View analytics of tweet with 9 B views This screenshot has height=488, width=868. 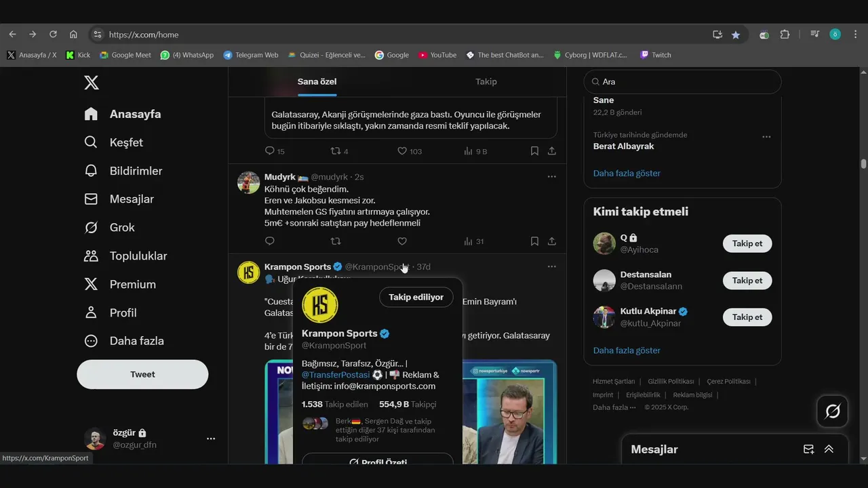point(475,151)
